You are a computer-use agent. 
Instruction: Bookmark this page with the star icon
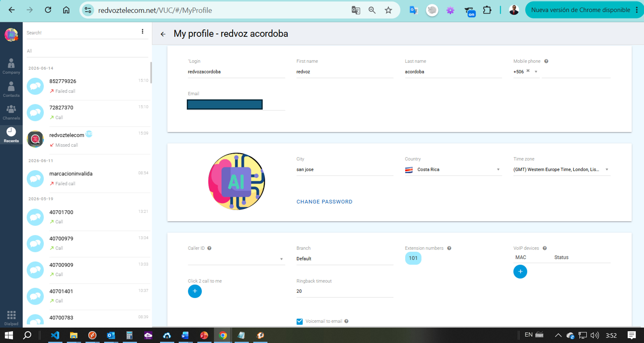click(x=388, y=10)
